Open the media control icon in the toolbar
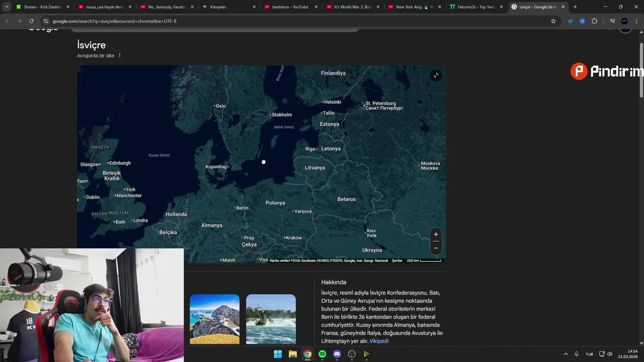644x362 pixels. [612, 21]
